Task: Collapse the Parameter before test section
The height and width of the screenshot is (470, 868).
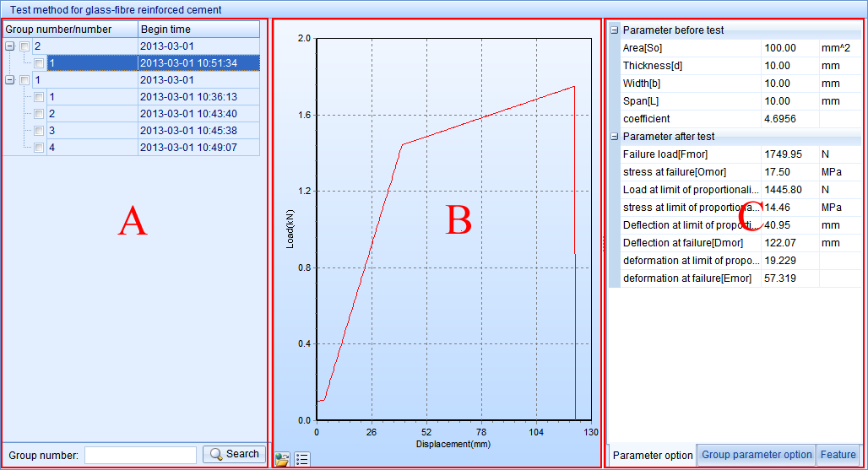Action: 614,30
